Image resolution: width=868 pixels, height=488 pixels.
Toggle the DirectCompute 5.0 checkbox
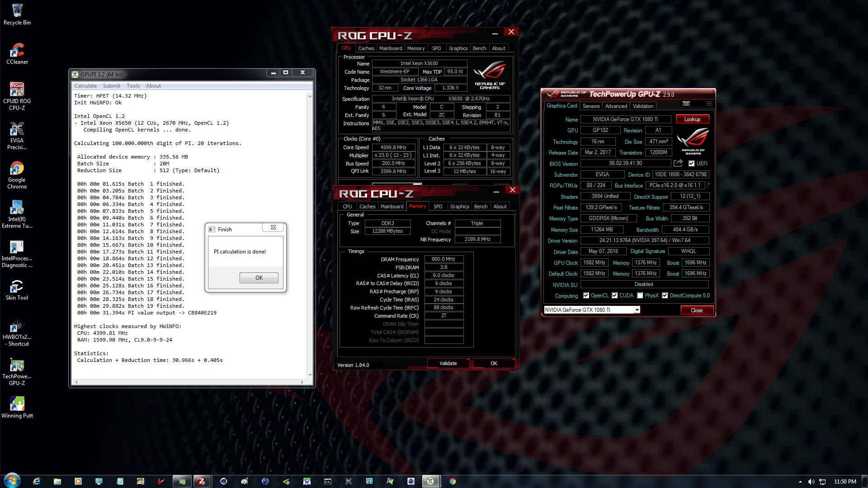tap(665, 296)
